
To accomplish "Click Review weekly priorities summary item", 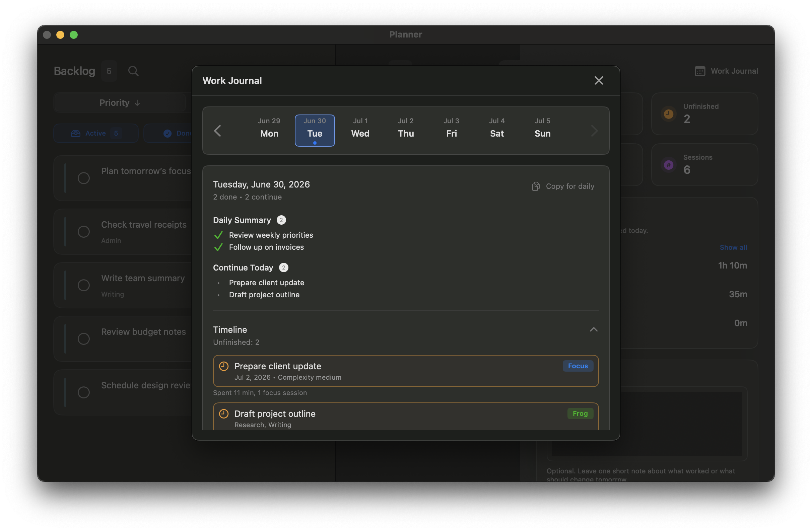I will click(x=271, y=235).
